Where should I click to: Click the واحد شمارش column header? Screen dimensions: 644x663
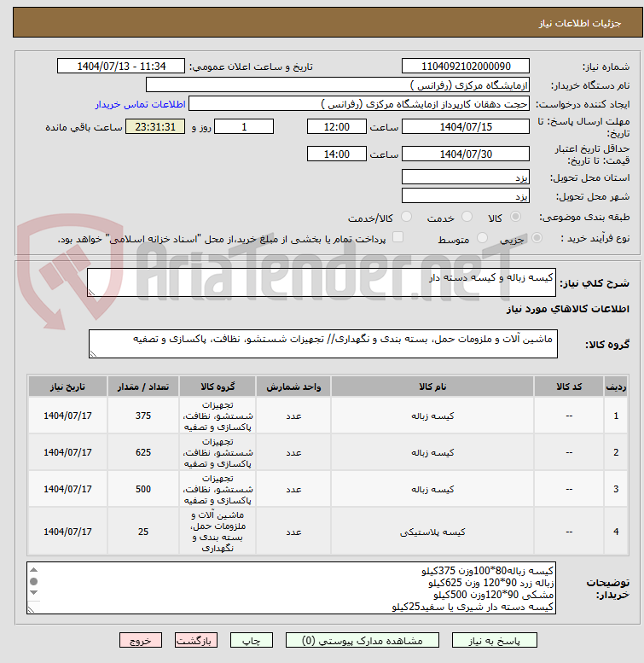(293, 387)
